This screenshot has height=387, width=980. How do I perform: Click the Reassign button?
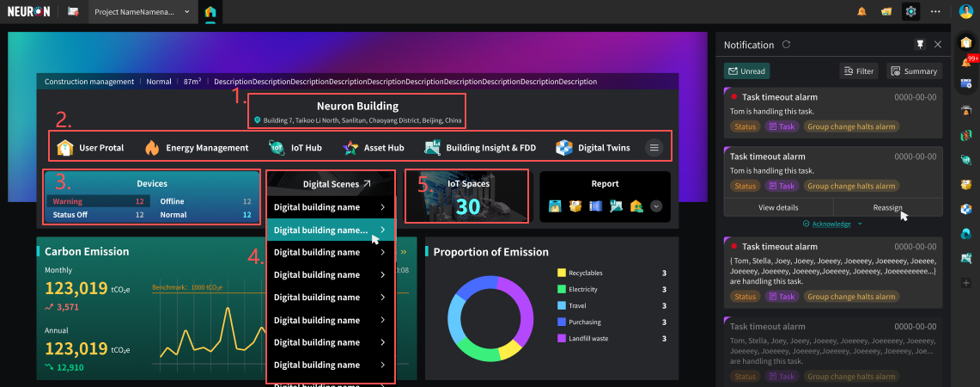[887, 207]
